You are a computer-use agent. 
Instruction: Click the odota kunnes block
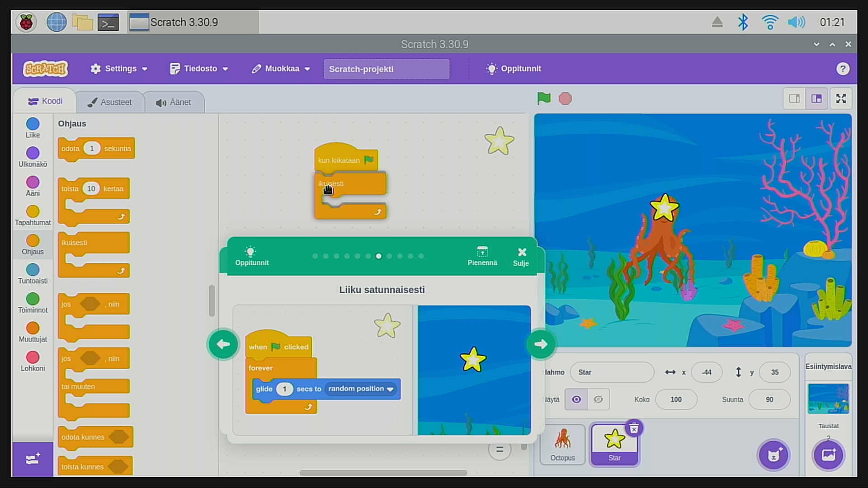click(95, 437)
